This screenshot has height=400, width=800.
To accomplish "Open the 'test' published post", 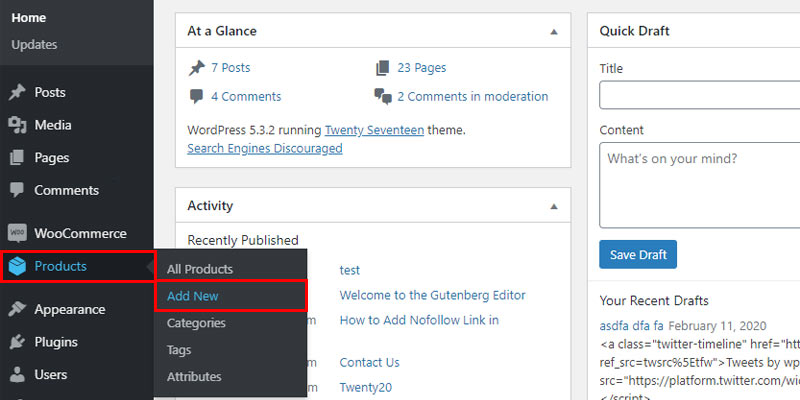I will pyautogui.click(x=349, y=270).
